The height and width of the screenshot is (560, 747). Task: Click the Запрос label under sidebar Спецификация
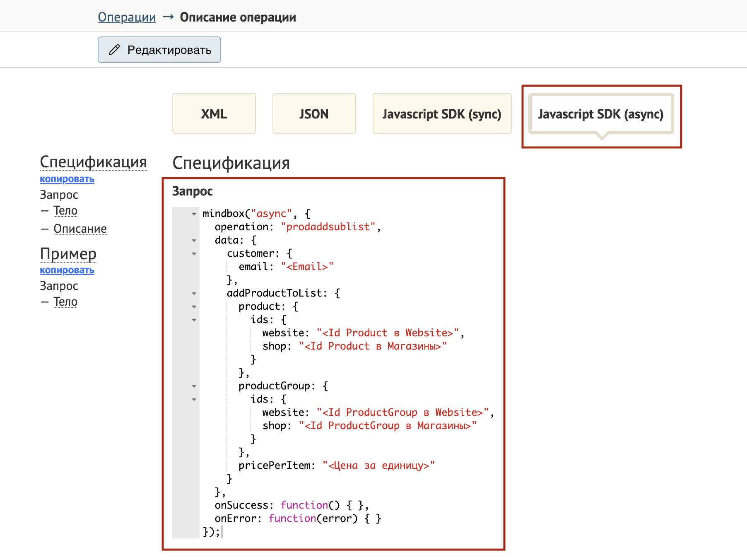(59, 195)
